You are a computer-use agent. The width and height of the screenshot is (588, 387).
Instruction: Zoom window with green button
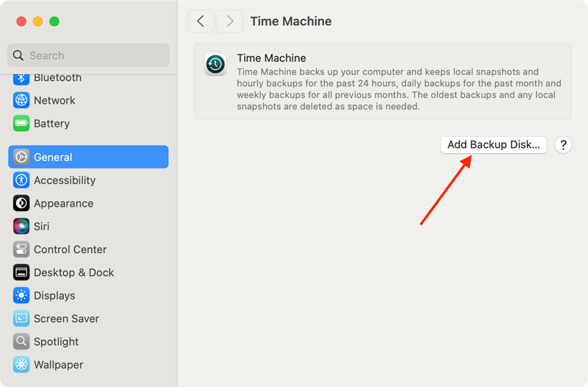tap(54, 21)
